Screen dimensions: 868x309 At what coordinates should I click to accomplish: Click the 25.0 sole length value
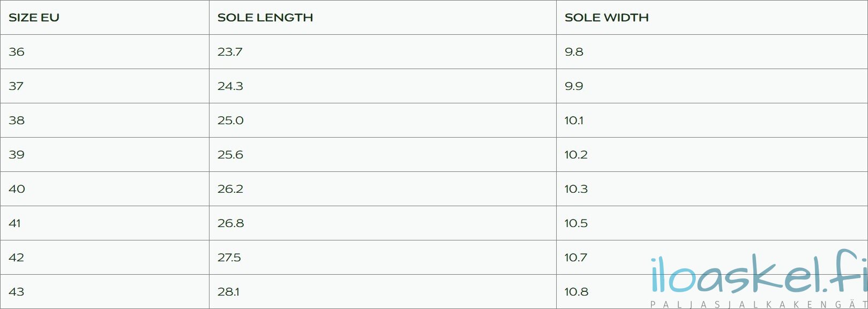230,120
